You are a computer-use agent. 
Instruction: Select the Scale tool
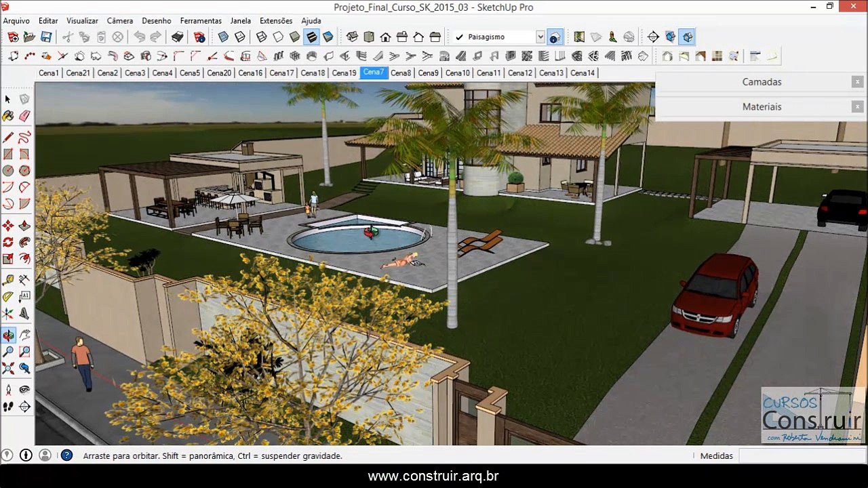click(x=8, y=259)
